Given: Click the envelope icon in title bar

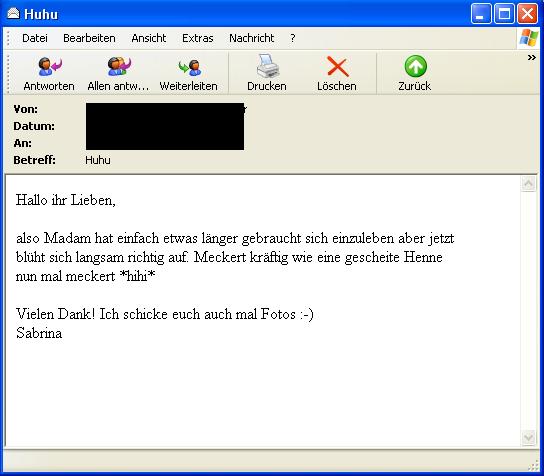Looking at the screenshot, I should [13, 14].
